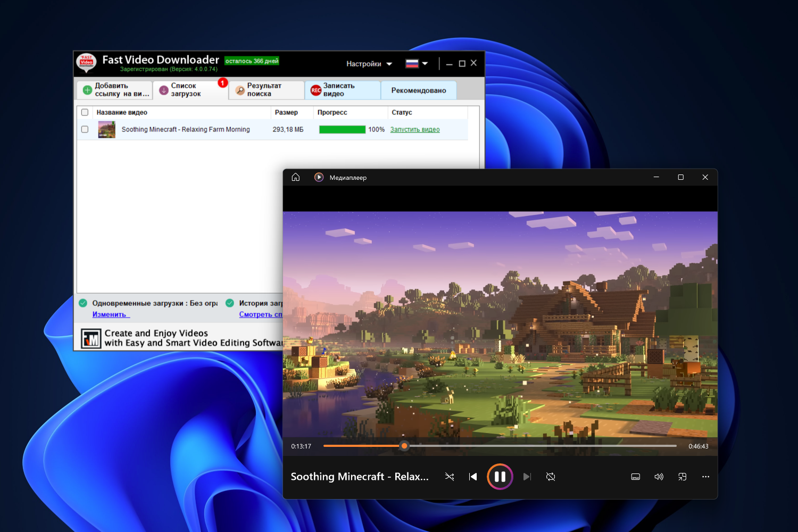Viewport: 798px width, 532px height.
Task: Click the red REC record icon
Action: [316, 90]
